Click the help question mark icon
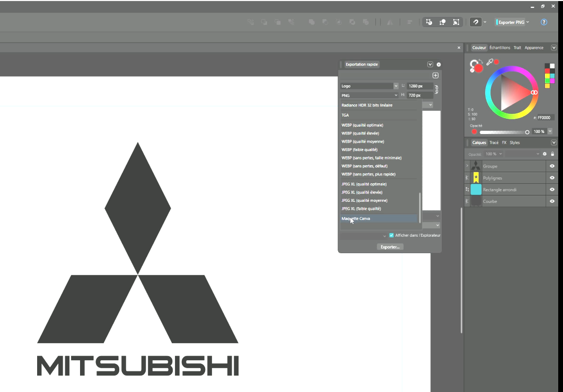Screen dimensions: 563x392 543,22
